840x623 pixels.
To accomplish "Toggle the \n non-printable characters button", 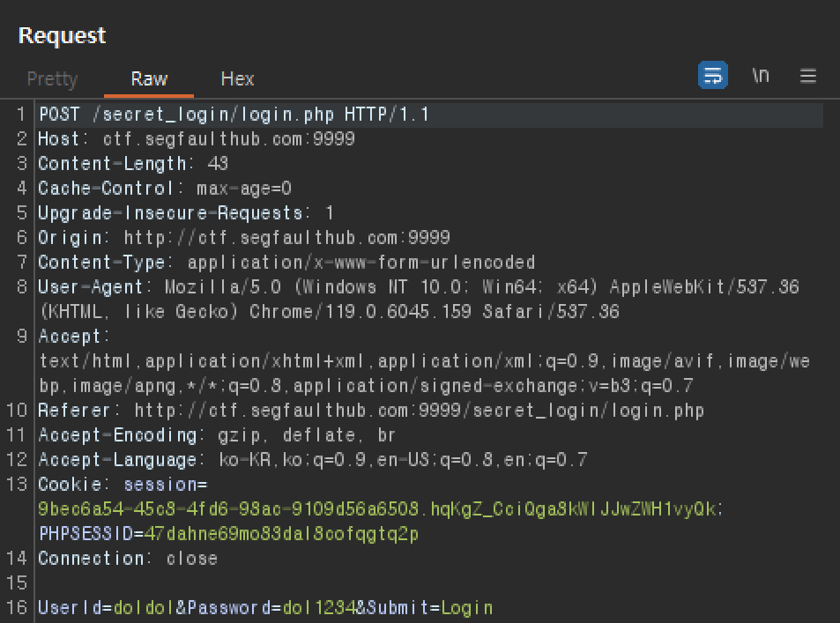I will click(761, 76).
